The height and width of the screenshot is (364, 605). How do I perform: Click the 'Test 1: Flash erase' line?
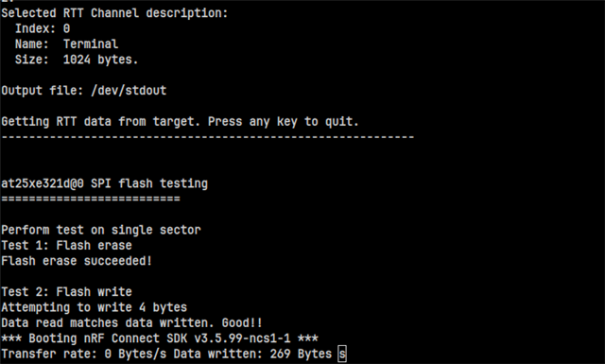pos(66,246)
